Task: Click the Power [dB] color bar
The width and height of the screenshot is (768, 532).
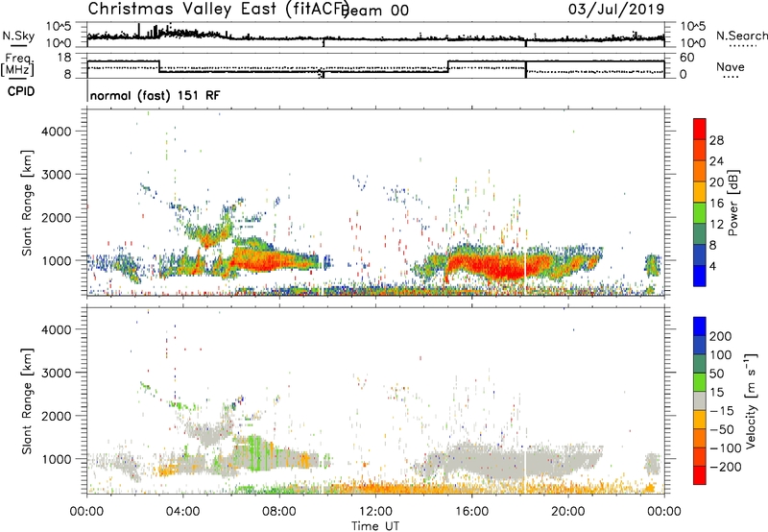Action: click(700, 202)
